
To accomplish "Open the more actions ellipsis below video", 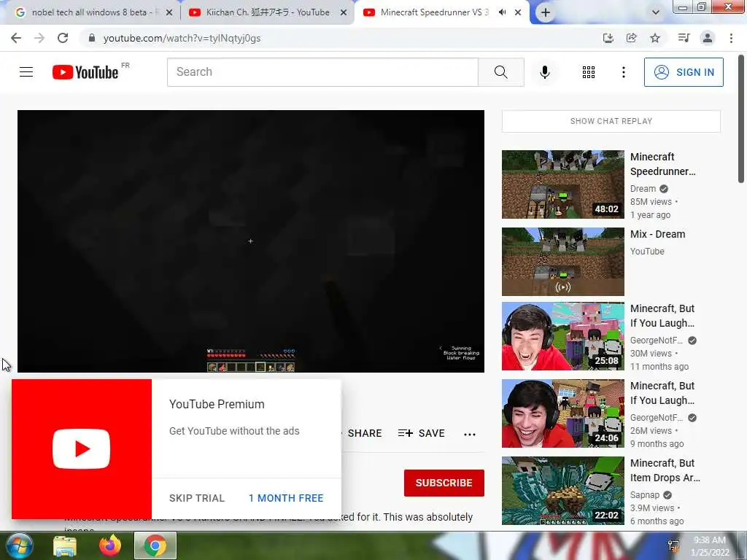I will (x=470, y=434).
